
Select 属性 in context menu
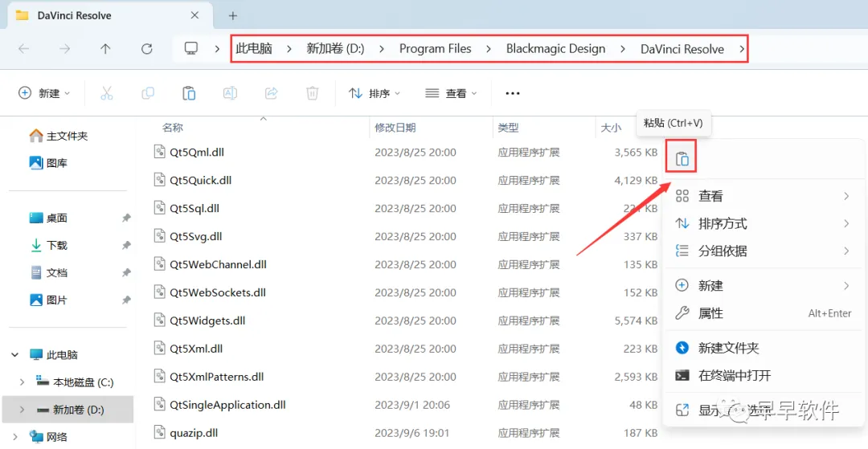(x=764, y=313)
